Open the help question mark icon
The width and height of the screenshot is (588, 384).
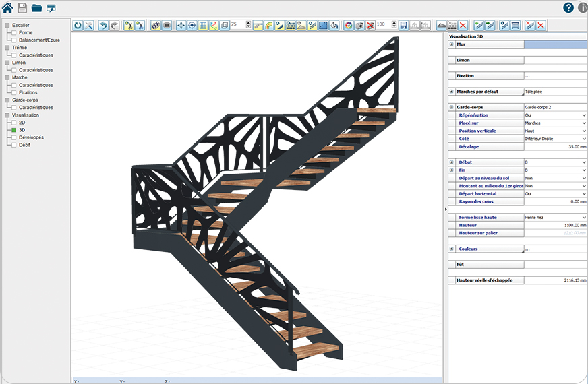568,8
